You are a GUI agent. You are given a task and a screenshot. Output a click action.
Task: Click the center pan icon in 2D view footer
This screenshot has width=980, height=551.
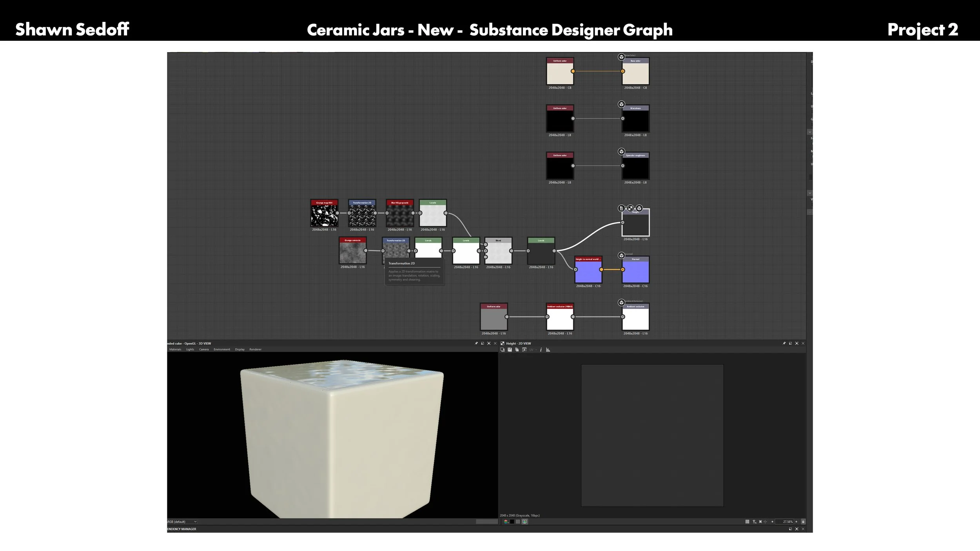765,522
